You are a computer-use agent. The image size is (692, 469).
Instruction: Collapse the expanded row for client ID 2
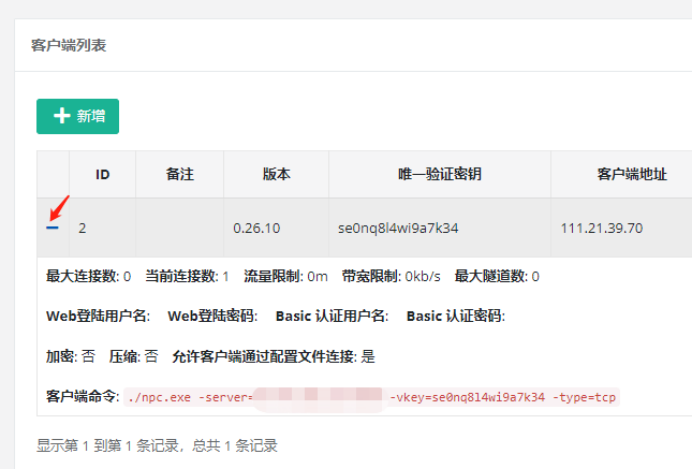(52, 228)
